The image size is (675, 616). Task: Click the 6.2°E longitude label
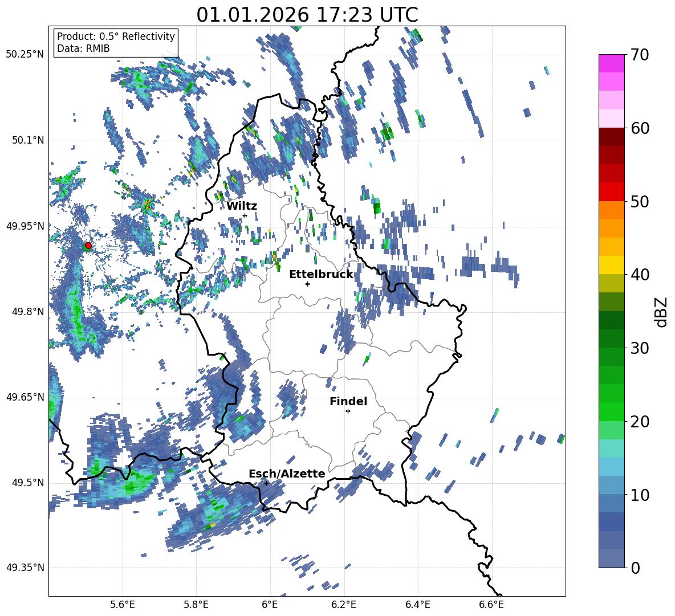(x=344, y=605)
